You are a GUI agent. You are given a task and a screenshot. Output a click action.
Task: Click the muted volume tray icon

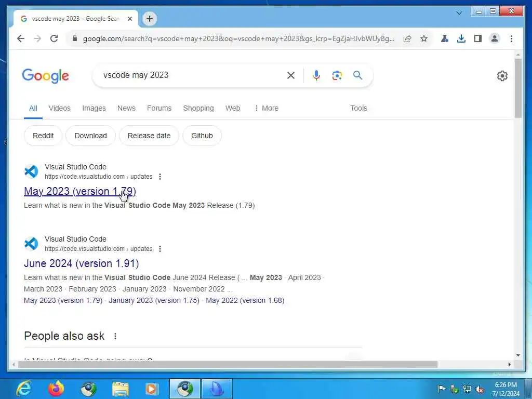click(480, 389)
